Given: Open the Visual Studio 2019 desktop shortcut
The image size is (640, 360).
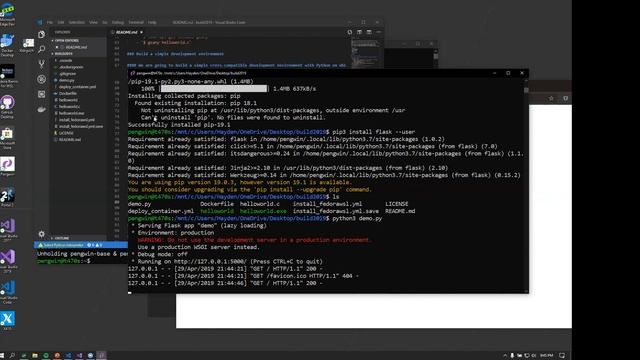Looking at the screenshot, I should [x=7, y=261].
